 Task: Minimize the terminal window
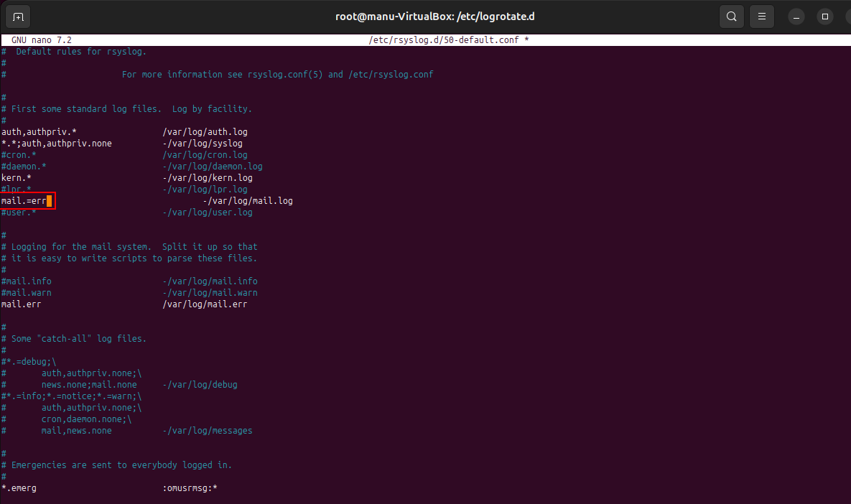(796, 17)
